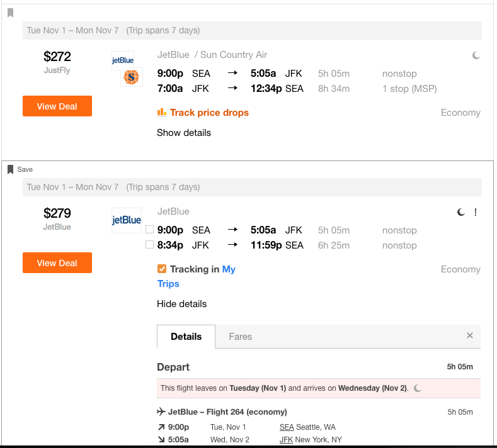Viewport: 497px width, 448px height.
Task: Click the overnight moon icon on $272 flight
Action: point(476,55)
